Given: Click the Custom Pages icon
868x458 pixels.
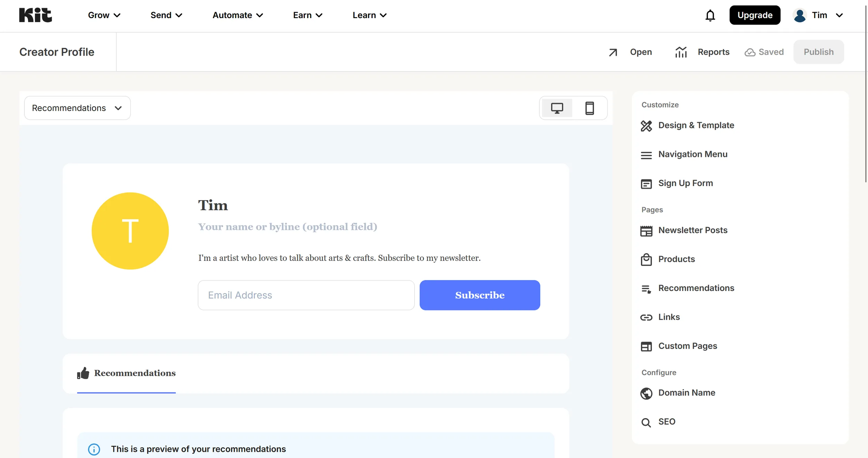Looking at the screenshot, I should (646, 346).
